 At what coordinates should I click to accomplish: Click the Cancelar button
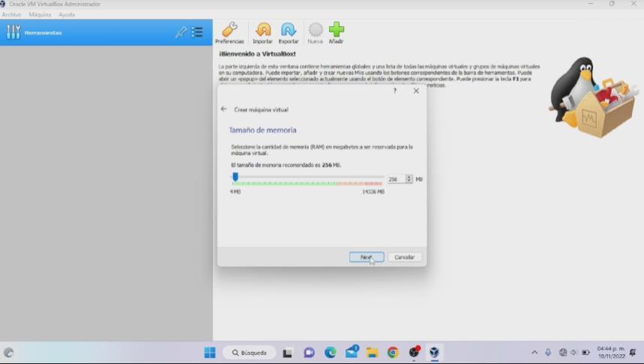405,257
